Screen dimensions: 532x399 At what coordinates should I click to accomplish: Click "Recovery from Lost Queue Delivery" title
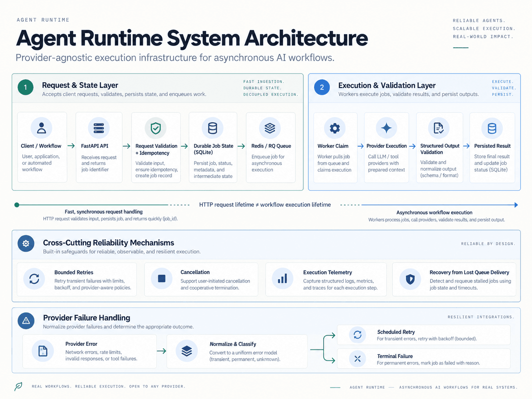coord(470,272)
